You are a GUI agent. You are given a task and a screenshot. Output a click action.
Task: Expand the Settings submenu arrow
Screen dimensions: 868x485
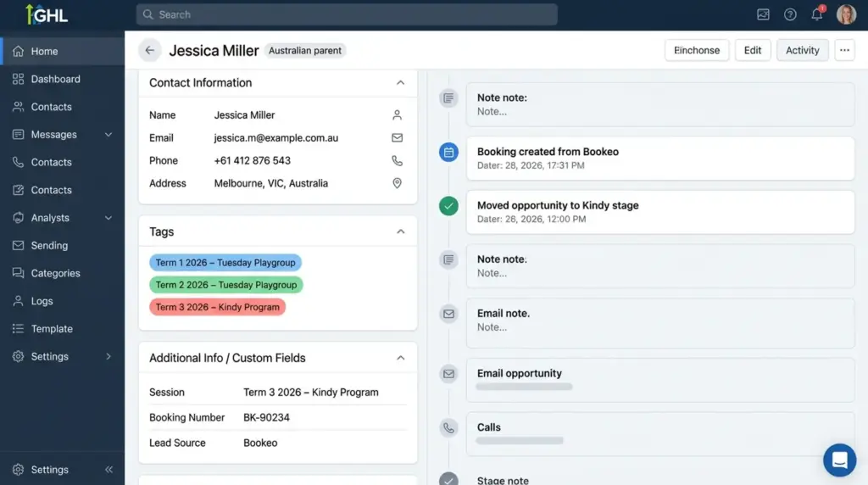pos(108,357)
